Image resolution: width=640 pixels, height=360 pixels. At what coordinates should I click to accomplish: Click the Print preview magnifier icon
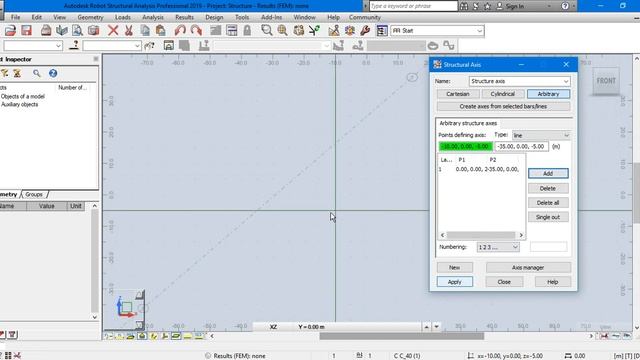tap(78, 31)
